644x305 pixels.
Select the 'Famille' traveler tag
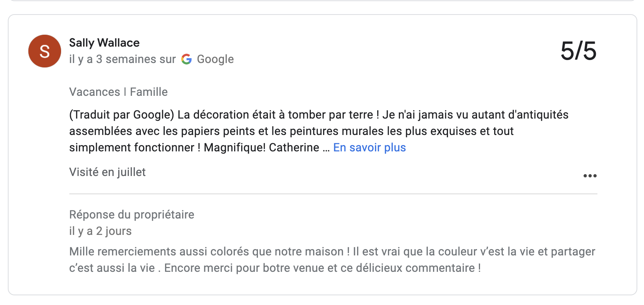click(x=149, y=92)
